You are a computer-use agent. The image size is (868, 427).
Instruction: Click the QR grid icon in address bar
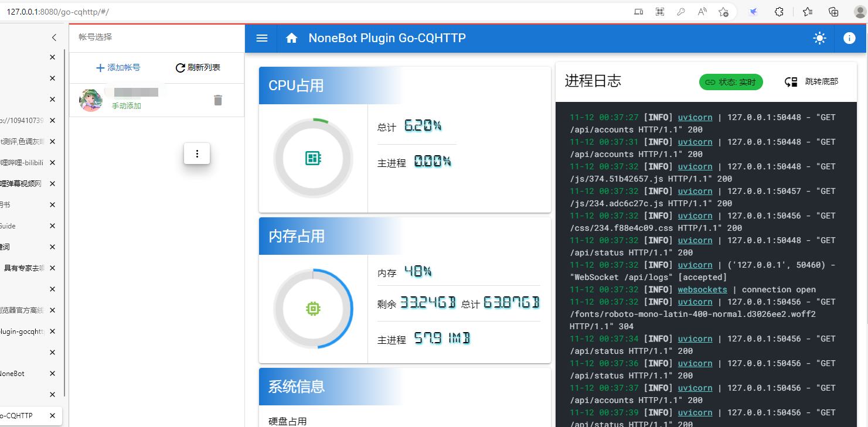coord(659,12)
